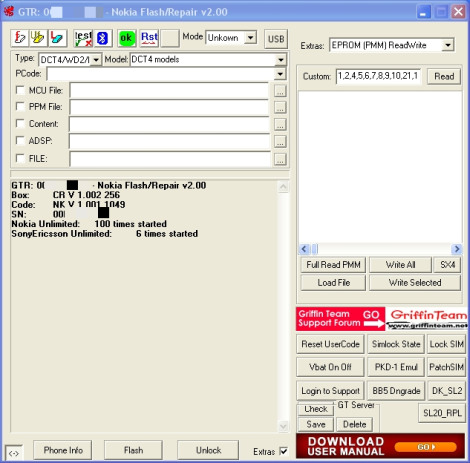Click Full Read PMM button
Image resolution: width=470 pixels, height=463 pixels.
[333, 265]
